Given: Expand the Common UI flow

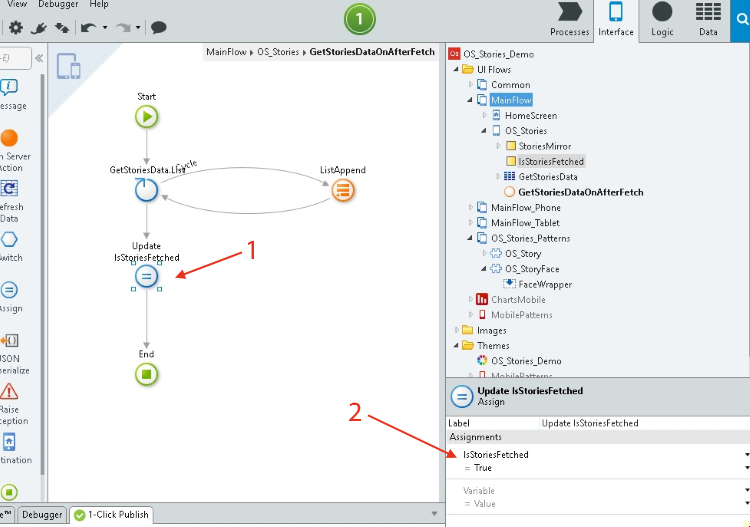Looking at the screenshot, I should point(471,85).
